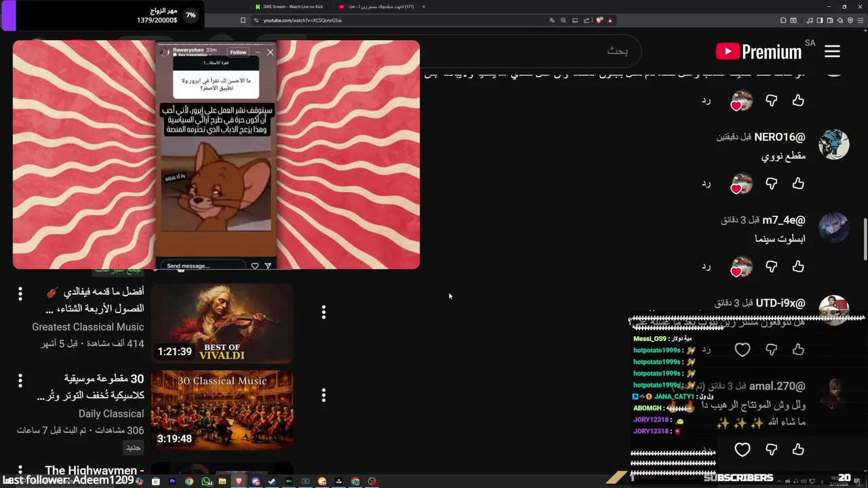Heart UTD-i9x's comment as creator
This screenshot has width=868, height=488.
743,349
